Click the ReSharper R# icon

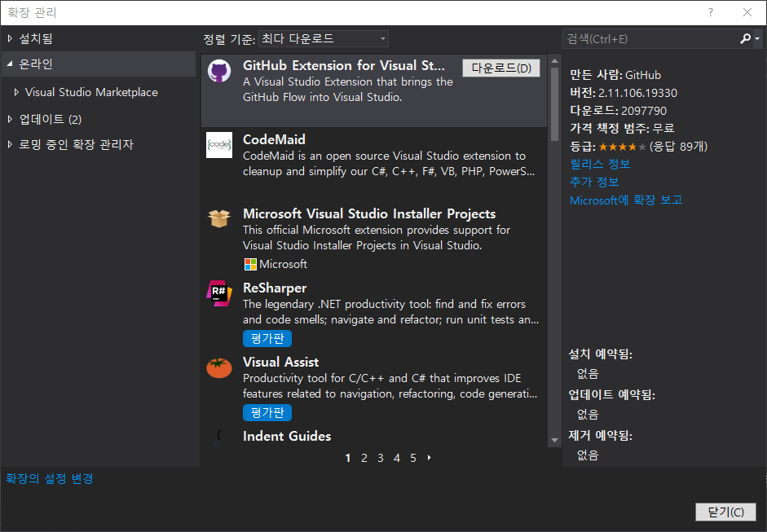[219, 293]
